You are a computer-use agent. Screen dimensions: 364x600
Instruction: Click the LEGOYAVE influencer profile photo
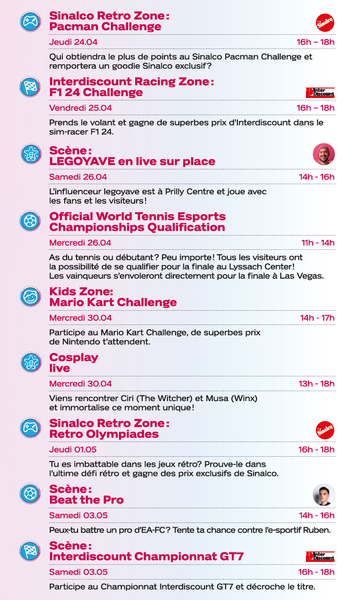324,154
